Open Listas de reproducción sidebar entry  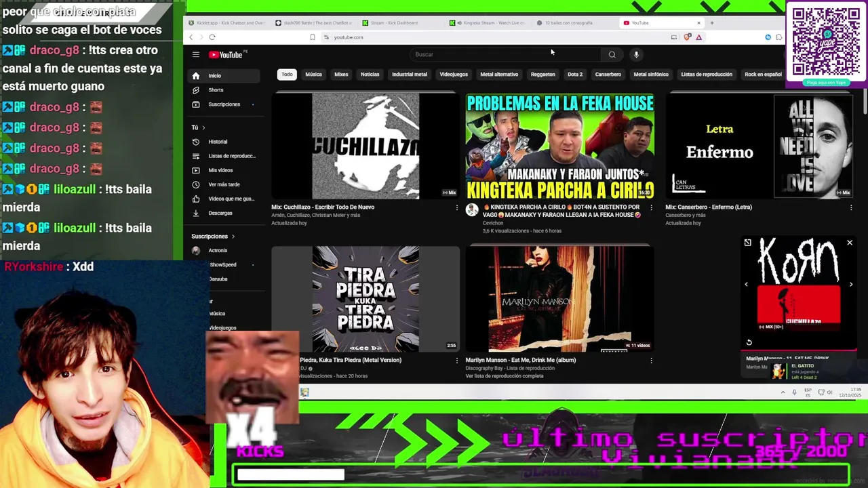[x=222, y=156]
